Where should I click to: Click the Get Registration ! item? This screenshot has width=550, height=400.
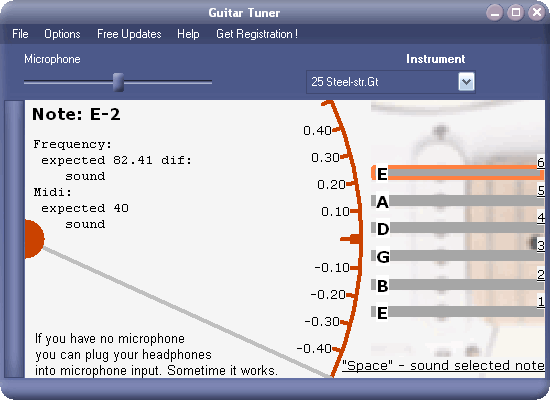[257, 34]
